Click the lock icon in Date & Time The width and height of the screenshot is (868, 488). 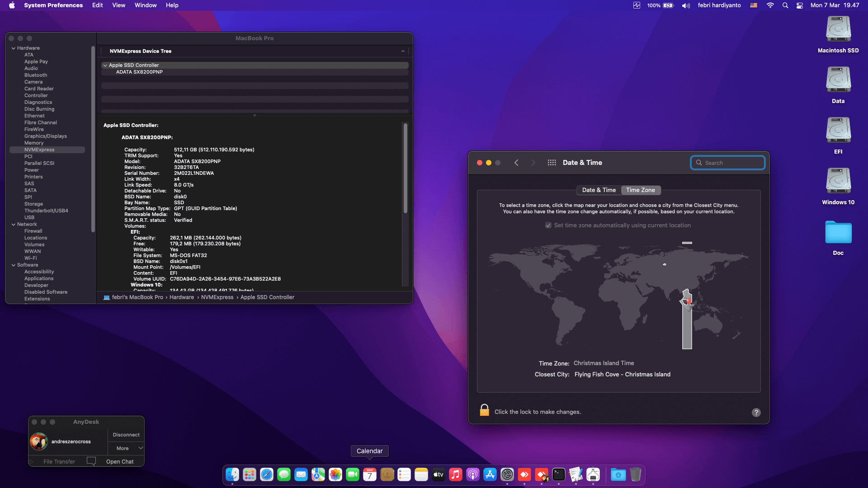(484, 410)
